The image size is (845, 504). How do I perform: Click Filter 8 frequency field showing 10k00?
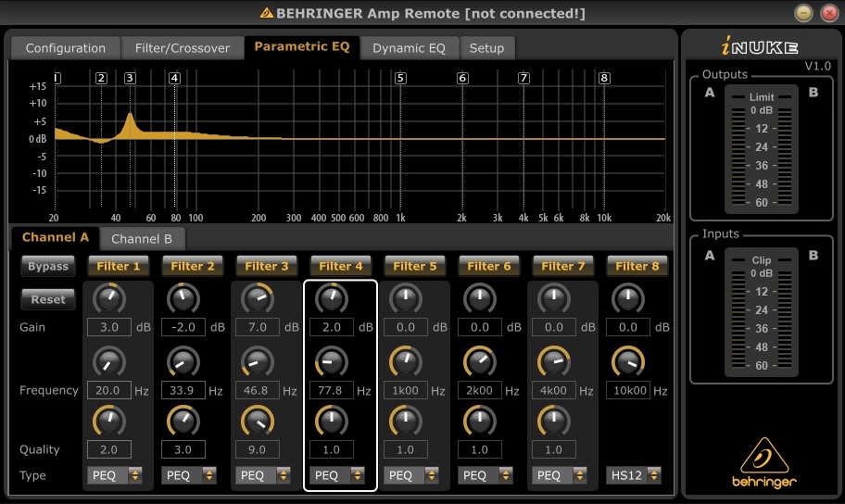[628, 390]
